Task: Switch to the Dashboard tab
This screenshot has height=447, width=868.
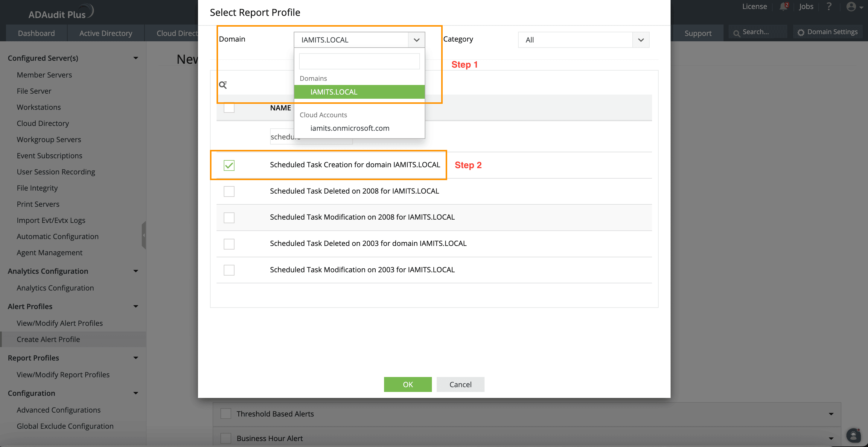Action: point(36,33)
